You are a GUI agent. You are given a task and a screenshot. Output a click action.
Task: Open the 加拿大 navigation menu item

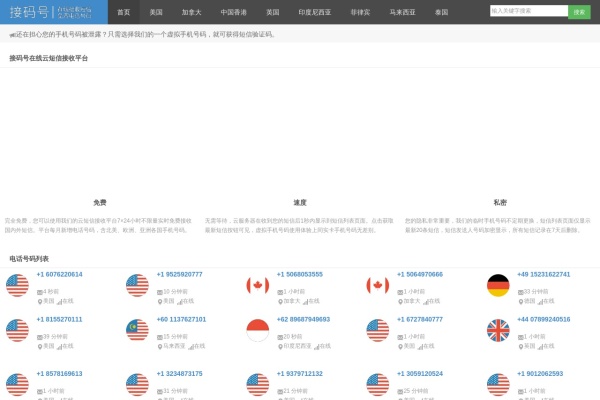191,12
